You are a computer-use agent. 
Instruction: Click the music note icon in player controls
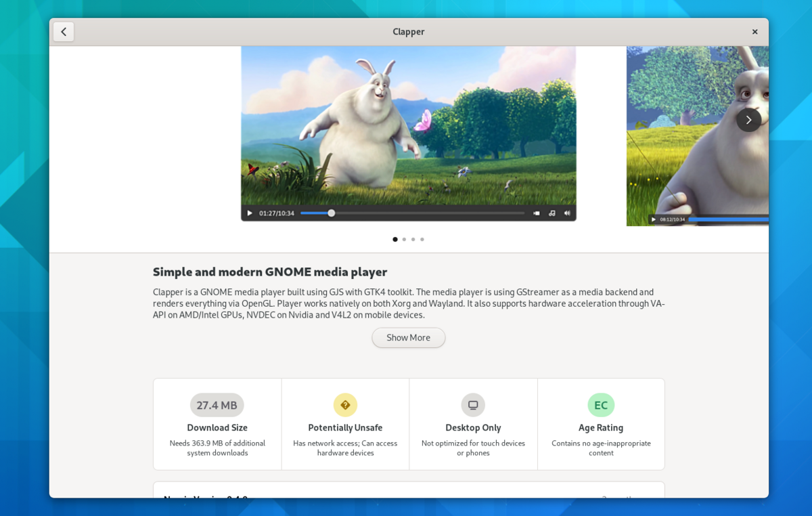pos(551,213)
